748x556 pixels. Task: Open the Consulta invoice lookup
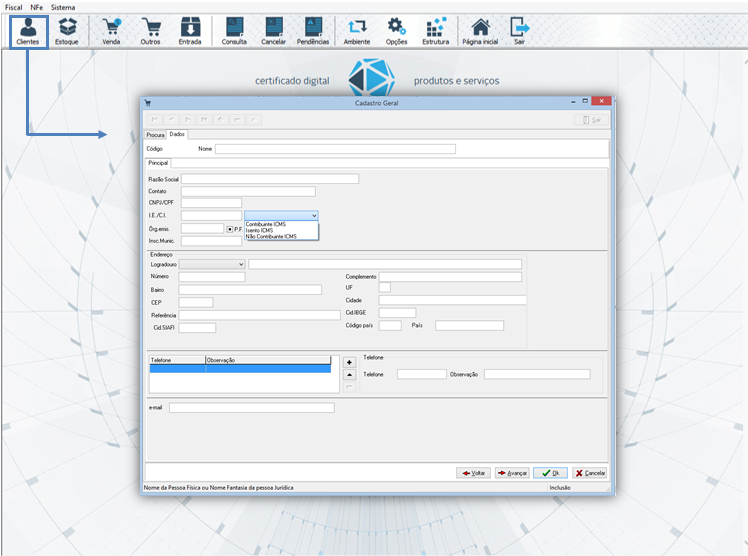click(234, 31)
